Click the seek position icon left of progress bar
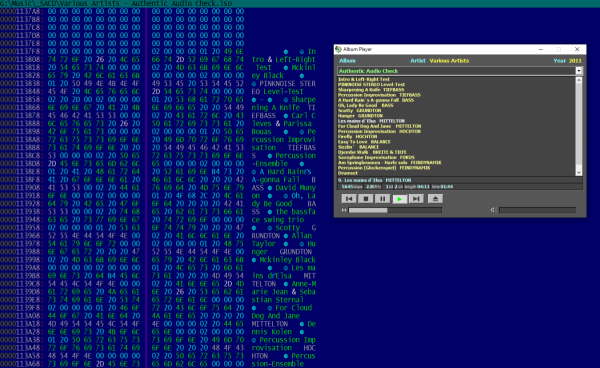Screen dimensions: 600x368 (x=344, y=210)
